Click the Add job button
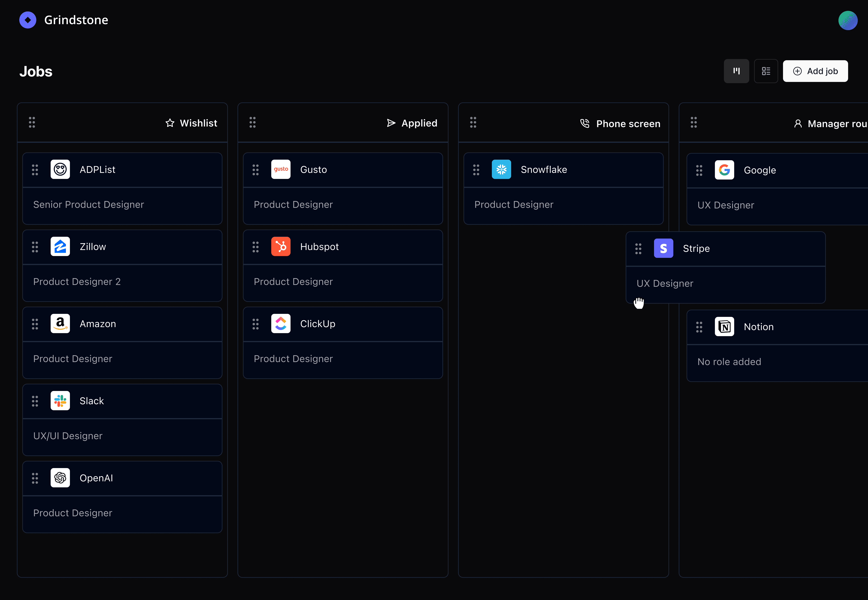 coord(815,71)
